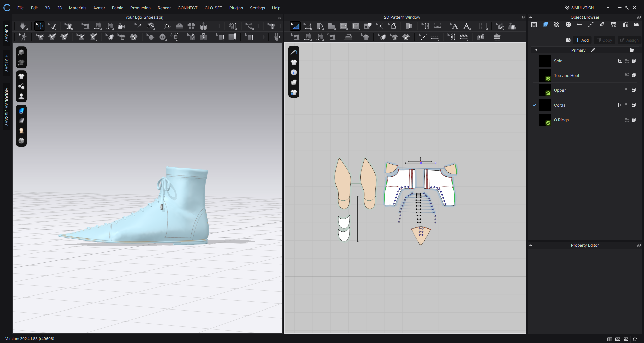The height and width of the screenshot is (343, 644).
Task: Collapse the Object Browser panel arrow
Action: click(x=531, y=17)
